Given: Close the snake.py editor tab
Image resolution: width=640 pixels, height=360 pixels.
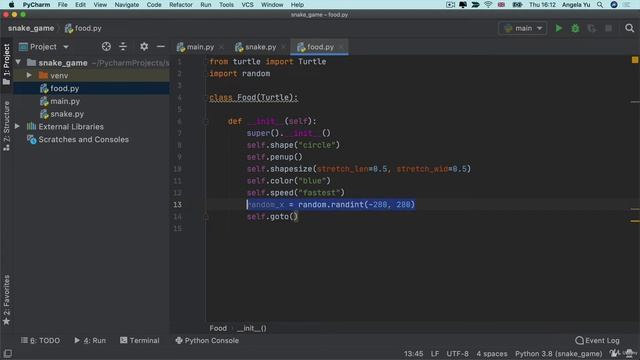Looking at the screenshot, I should 283,47.
